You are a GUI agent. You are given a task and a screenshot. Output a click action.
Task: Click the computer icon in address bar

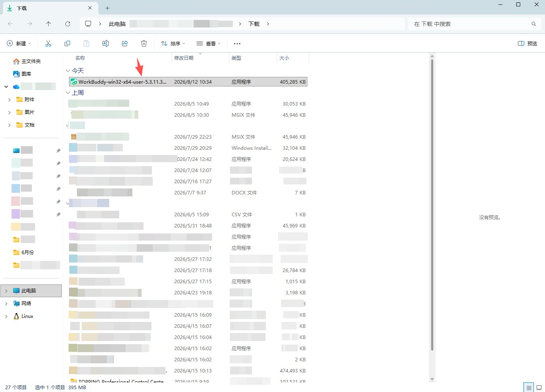[88, 24]
